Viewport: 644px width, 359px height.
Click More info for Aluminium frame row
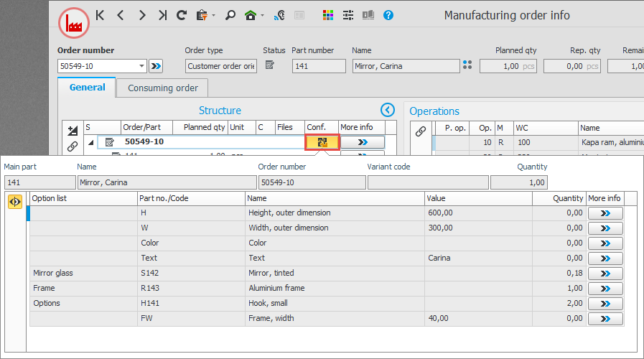605,288
